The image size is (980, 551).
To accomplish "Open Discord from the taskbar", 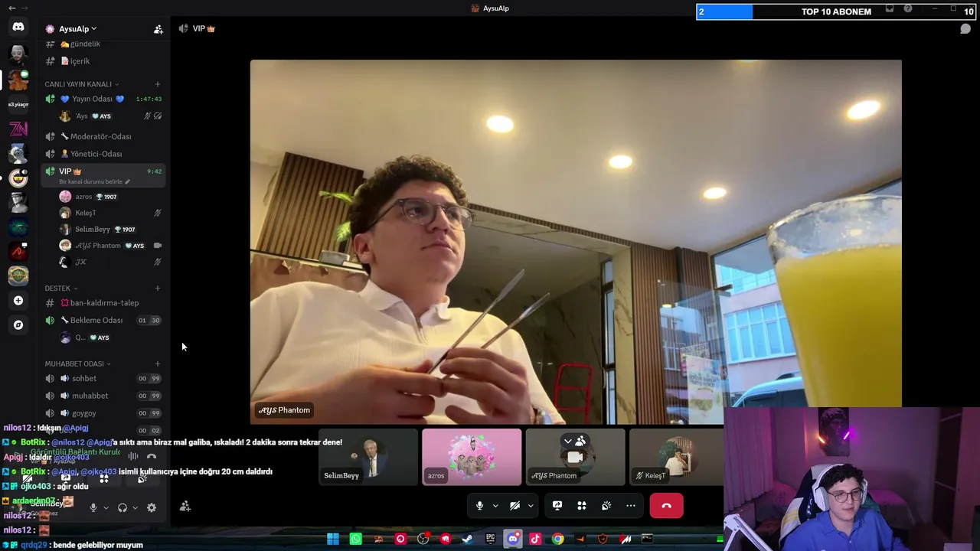I will coord(513,539).
